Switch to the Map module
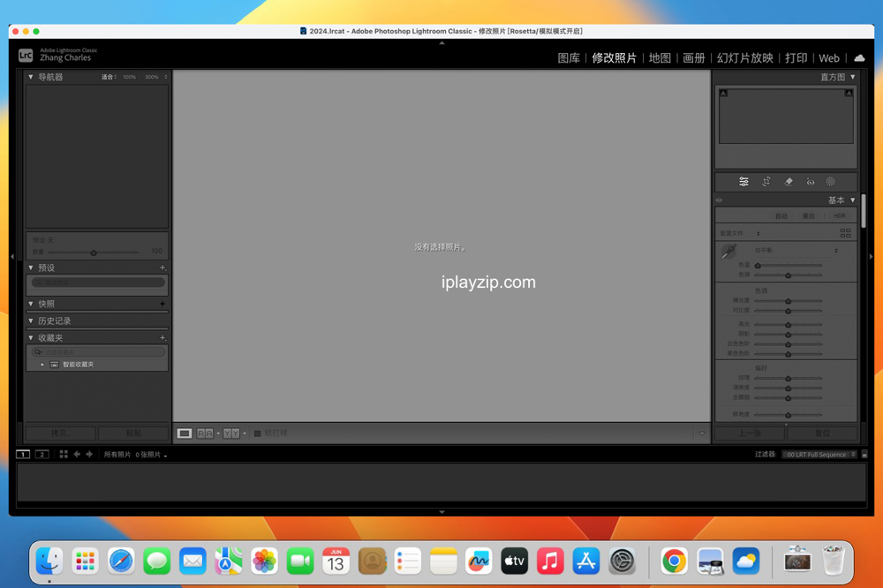 pyautogui.click(x=660, y=58)
